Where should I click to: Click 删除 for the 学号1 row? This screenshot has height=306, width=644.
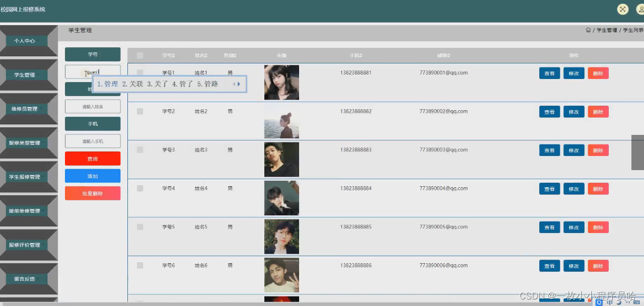coord(598,73)
